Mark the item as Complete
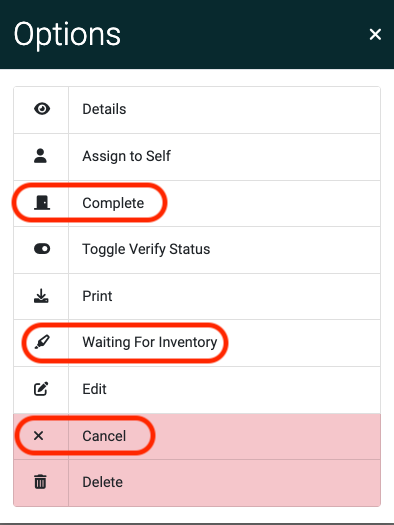 197,203
